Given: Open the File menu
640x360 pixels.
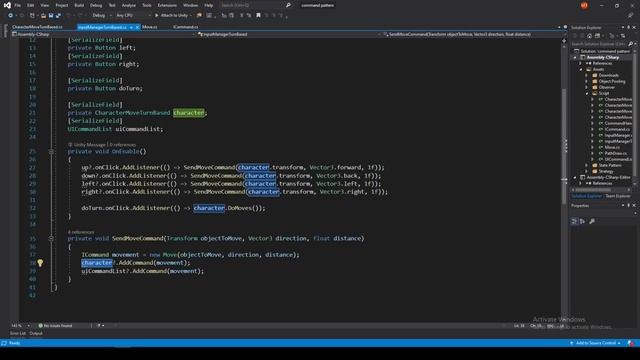Looking at the screenshot, I should tap(18, 5).
